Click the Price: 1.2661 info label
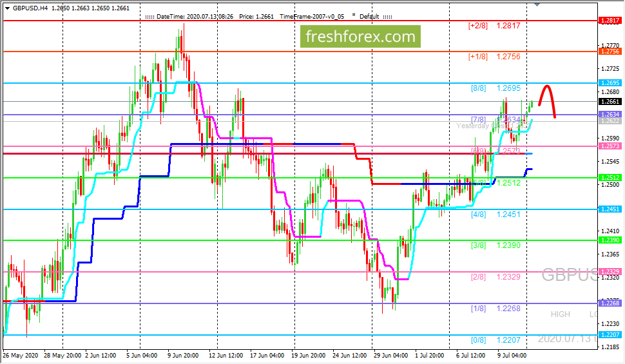625x364 pixels. pos(256,17)
